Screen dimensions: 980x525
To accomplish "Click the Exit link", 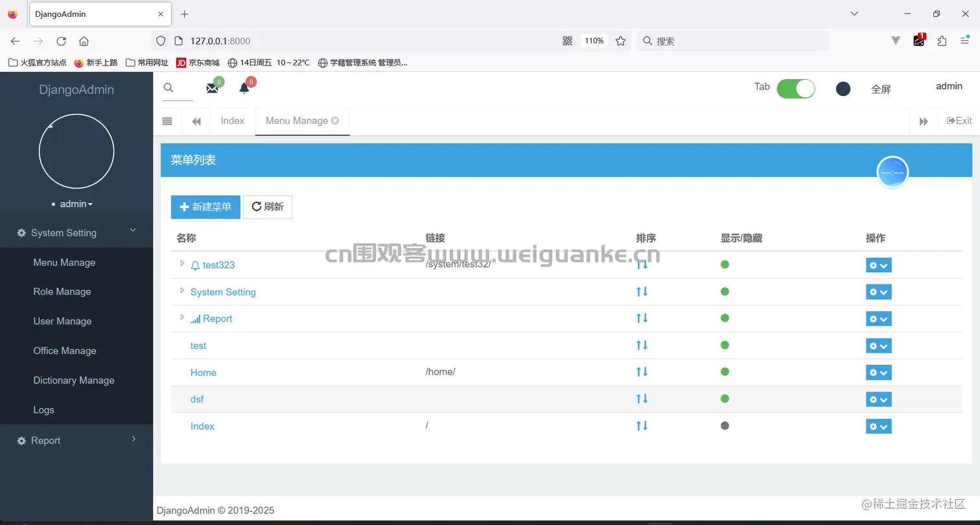I will [959, 121].
